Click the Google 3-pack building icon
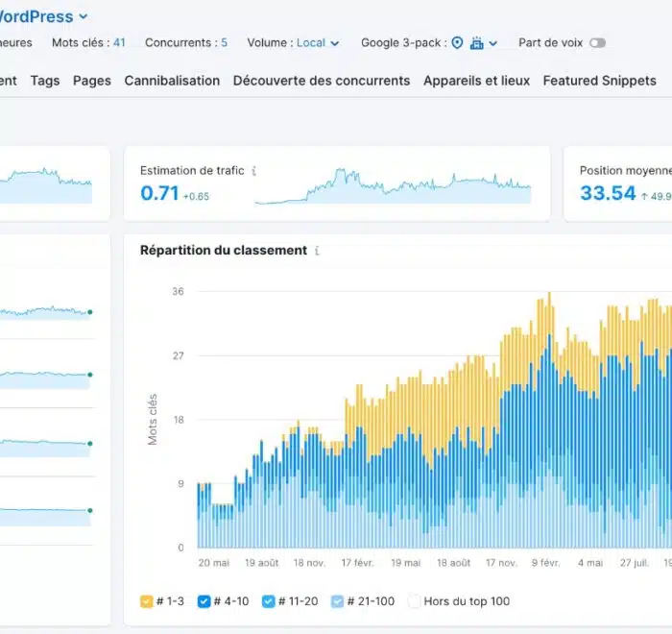Screen dimensions: 672x634 coord(476,43)
